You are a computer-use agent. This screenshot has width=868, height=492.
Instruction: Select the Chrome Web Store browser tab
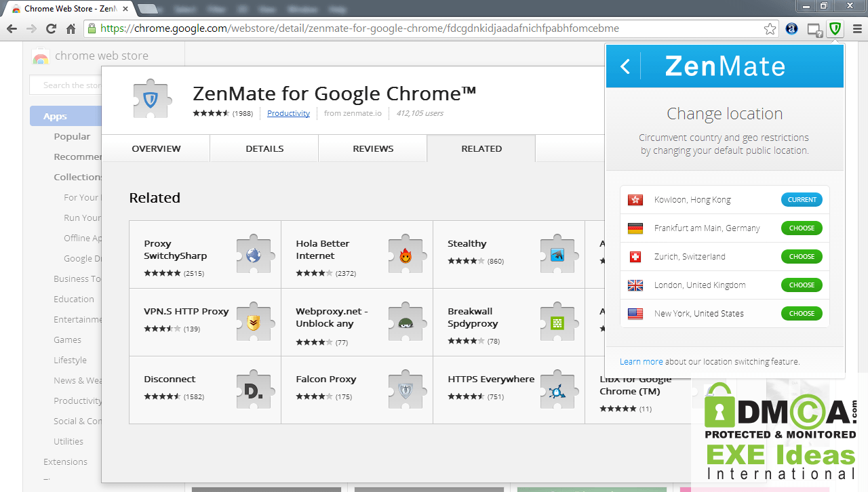(x=71, y=9)
